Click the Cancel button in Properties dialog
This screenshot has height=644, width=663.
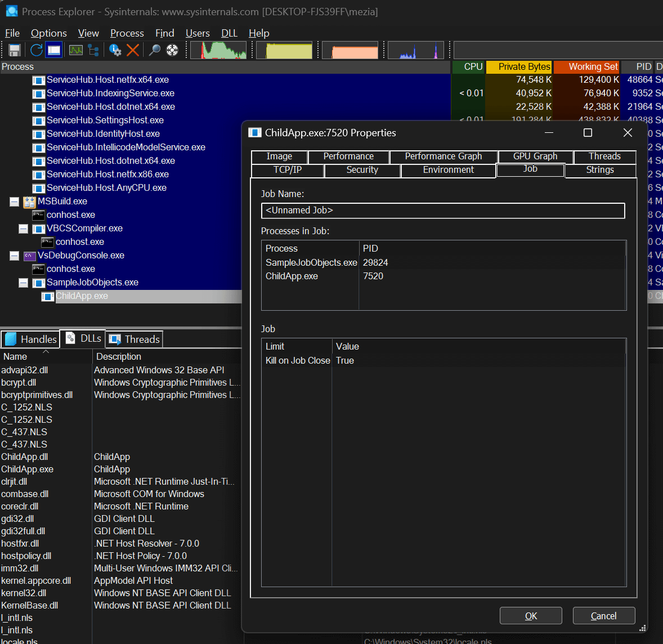(x=603, y=616)
